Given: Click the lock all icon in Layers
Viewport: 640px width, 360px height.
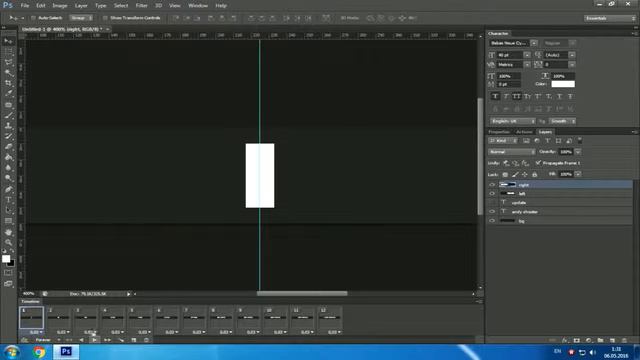Looking at the screenshot, I should click(x=534, y=174).
